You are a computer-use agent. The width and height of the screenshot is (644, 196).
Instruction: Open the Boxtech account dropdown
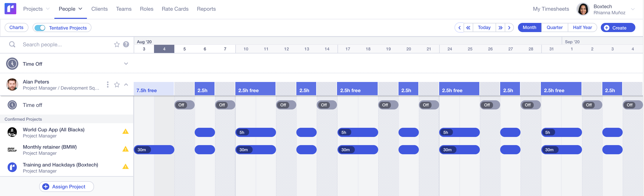click(x=633, y=9)
